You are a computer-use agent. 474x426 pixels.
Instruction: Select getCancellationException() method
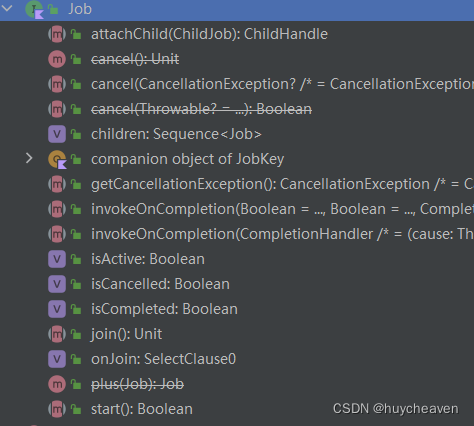point(282,184)
